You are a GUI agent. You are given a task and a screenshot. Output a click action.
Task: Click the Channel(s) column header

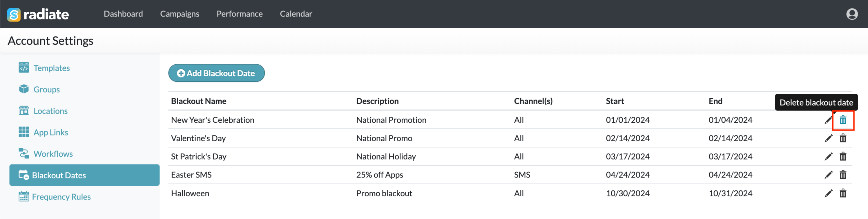point(533,101)
